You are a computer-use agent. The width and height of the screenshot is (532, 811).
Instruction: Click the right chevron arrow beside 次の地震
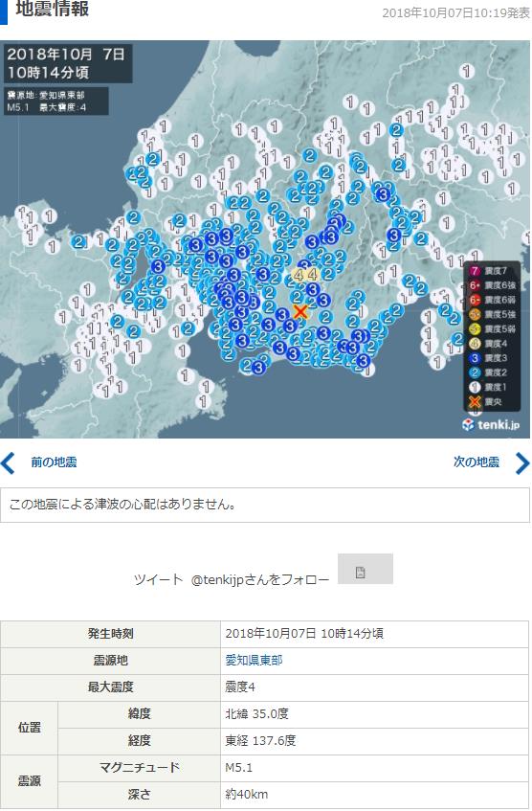pos(522,462)
